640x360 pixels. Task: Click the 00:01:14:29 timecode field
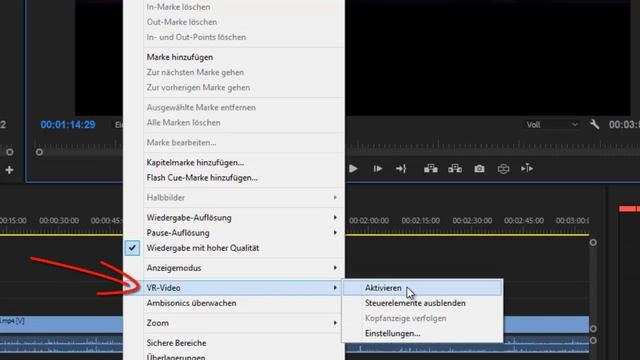pyautogui.click(x=68, y=124)
